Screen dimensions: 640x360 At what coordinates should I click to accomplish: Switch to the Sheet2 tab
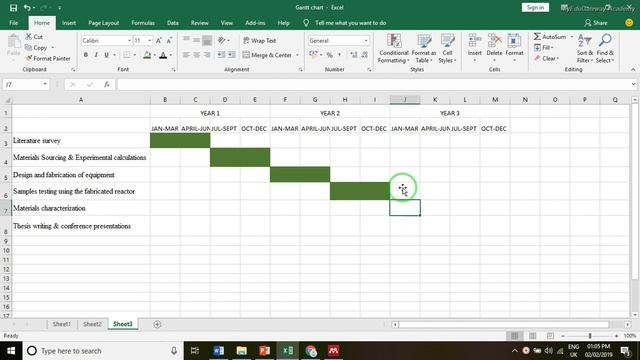[x=92, y=324]
